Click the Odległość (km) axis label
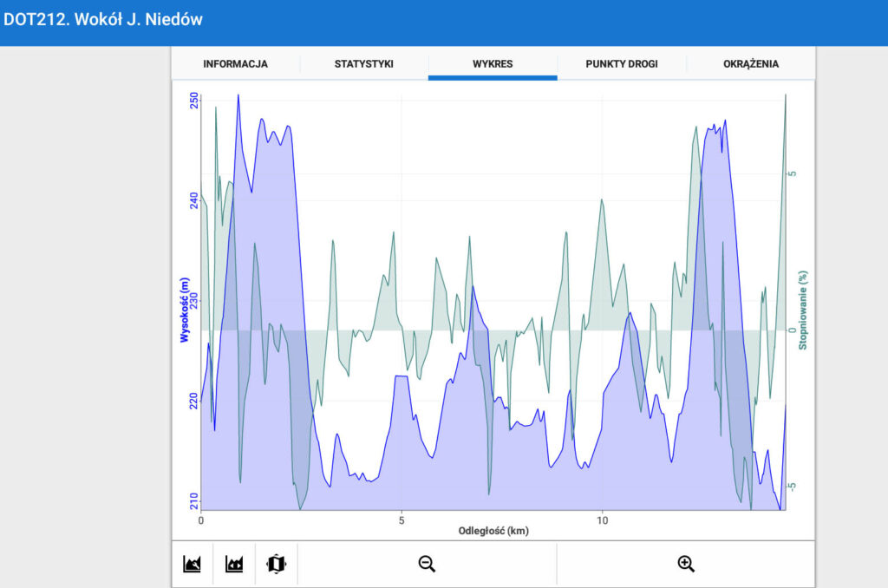888x588 pixels. point(493,531)
